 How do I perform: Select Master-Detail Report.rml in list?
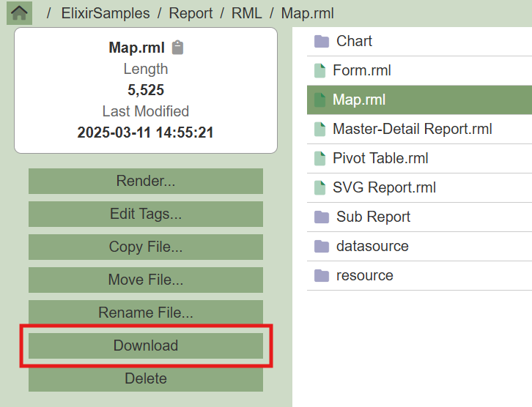[419, 129]
